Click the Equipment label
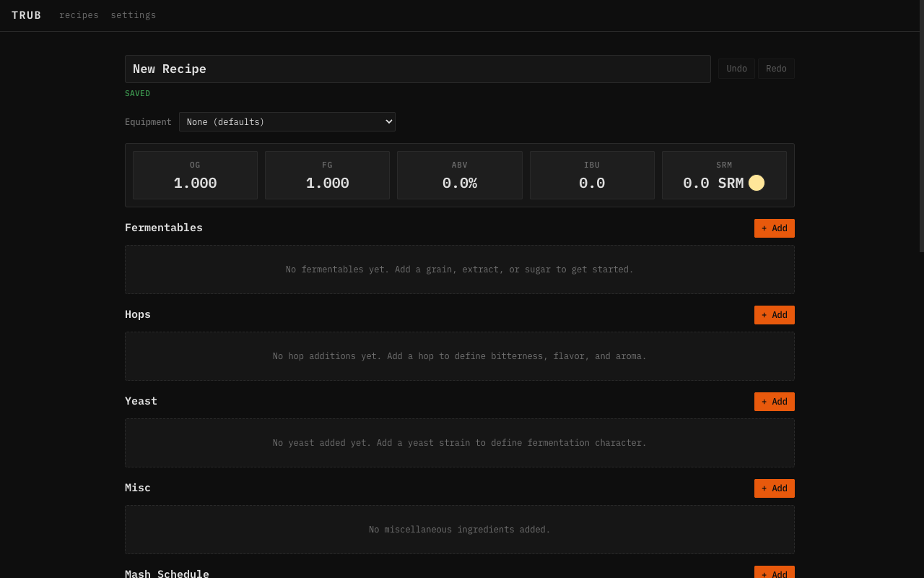The width and height of the screenshot is (924, 578). (x=148, y=122)
